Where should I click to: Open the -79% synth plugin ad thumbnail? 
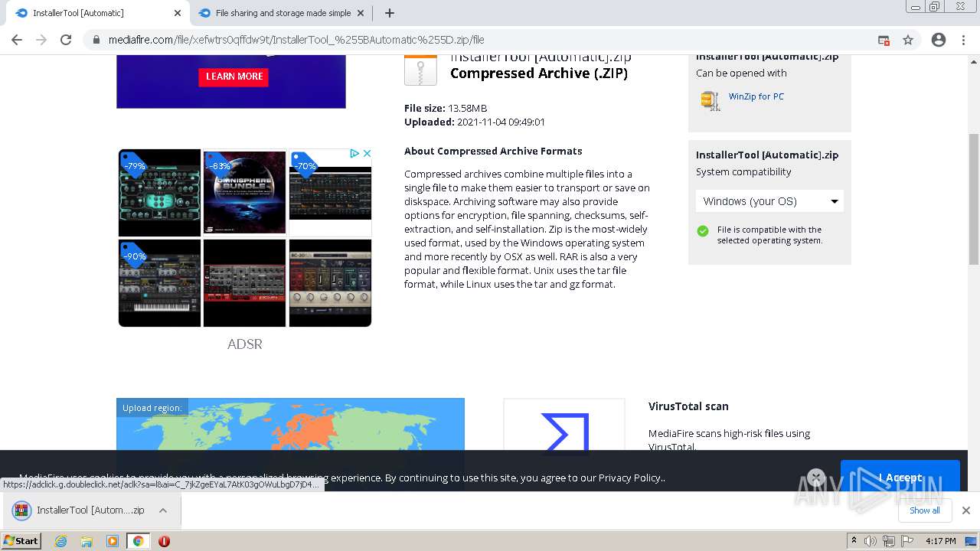[x=159, y=192]
